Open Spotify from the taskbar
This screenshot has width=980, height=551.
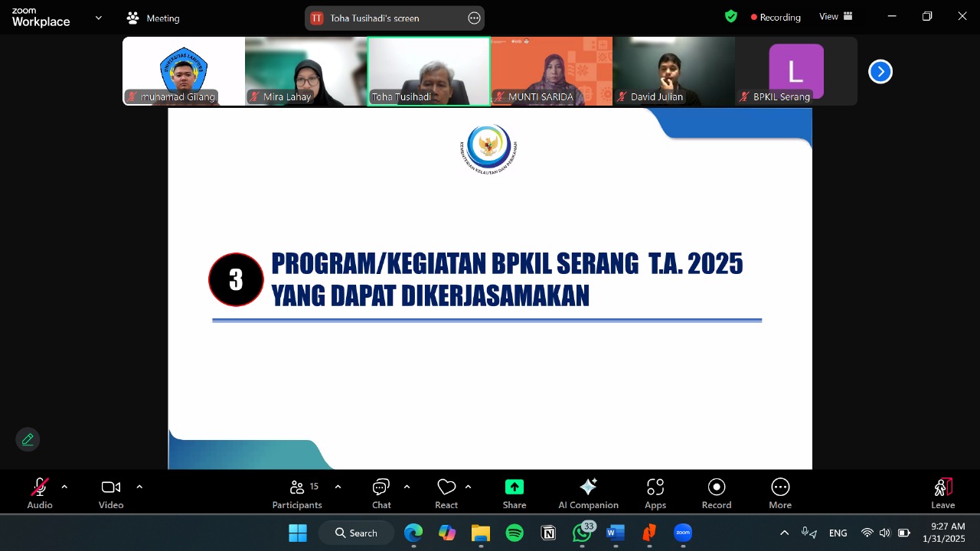514,533
